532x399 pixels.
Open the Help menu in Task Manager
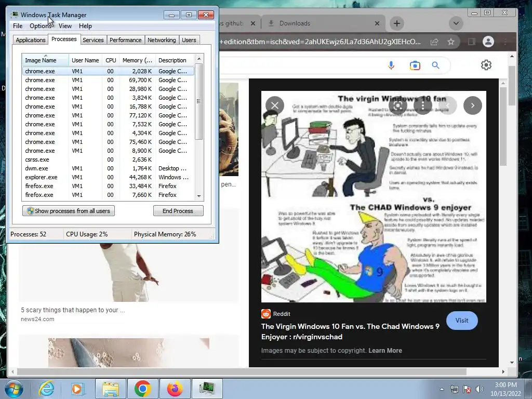tap(85, 26)
